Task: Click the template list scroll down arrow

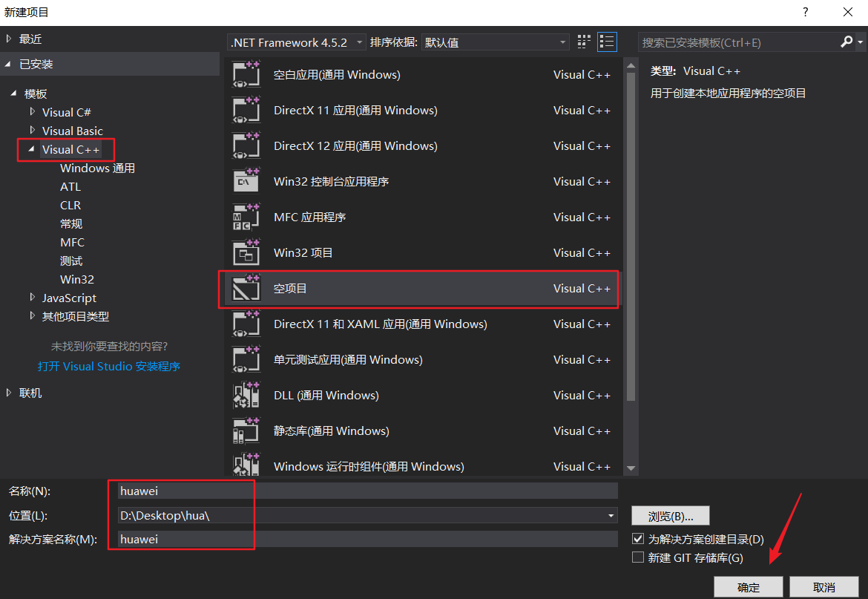Action: tap(631, 468)
